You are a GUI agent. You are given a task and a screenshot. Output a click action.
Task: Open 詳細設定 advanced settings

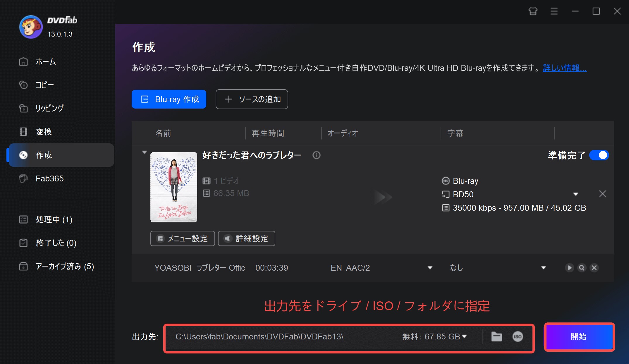pos(247,238)
